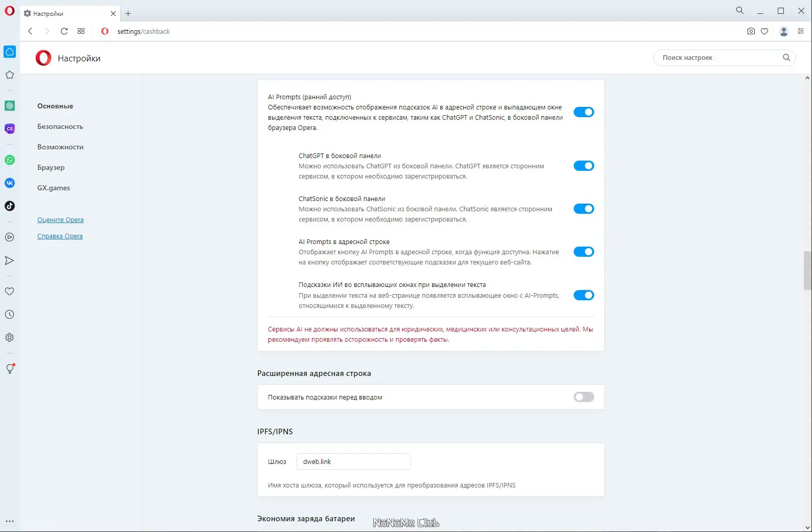Disable ChatSonic в боковой панели switch
This screenshot has width=812, height=532.
pos(583,209)
